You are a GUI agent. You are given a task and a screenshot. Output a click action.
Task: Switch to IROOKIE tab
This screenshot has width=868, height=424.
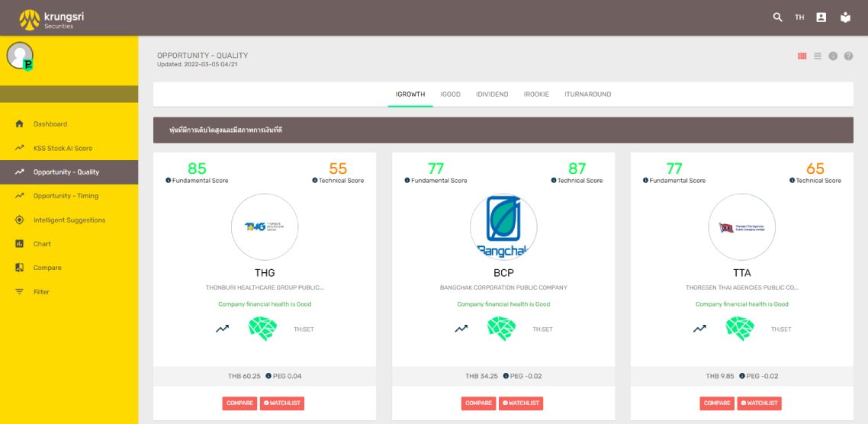[536, 95]
